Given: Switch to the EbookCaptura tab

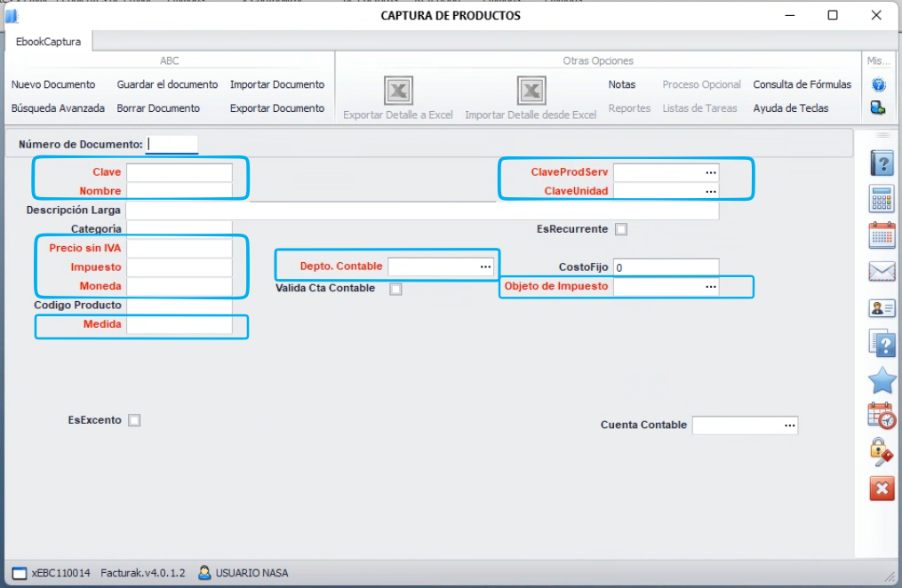Looking at the screenshot, I should (48, 42).
